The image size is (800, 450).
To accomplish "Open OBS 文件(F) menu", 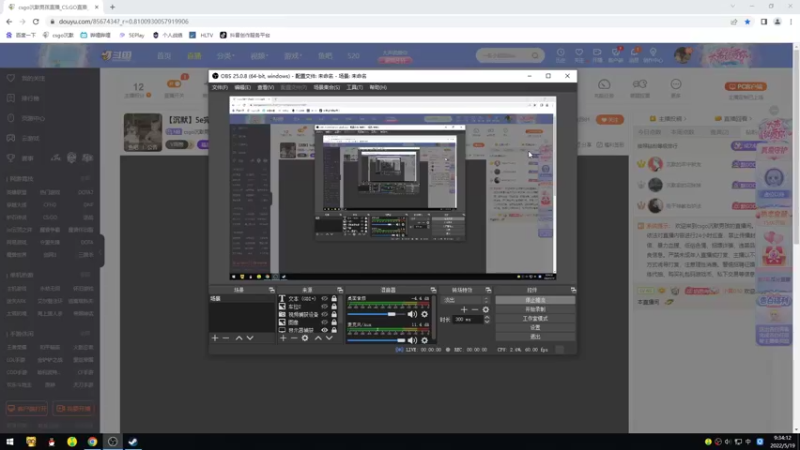I will (219, 87).
